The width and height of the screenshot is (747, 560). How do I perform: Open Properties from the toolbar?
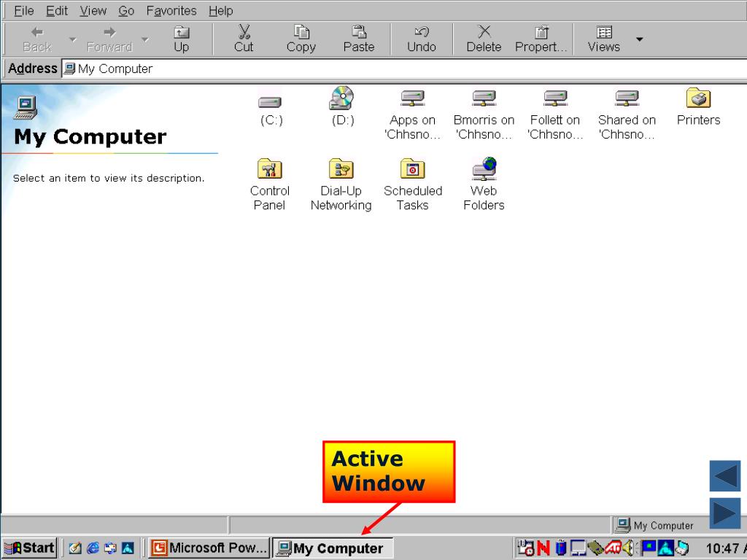541,39
